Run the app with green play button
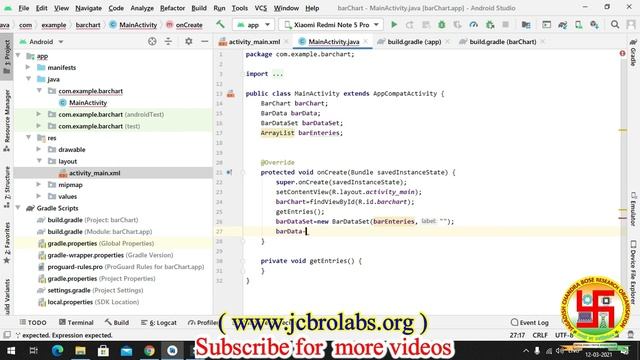 point(394,25)
